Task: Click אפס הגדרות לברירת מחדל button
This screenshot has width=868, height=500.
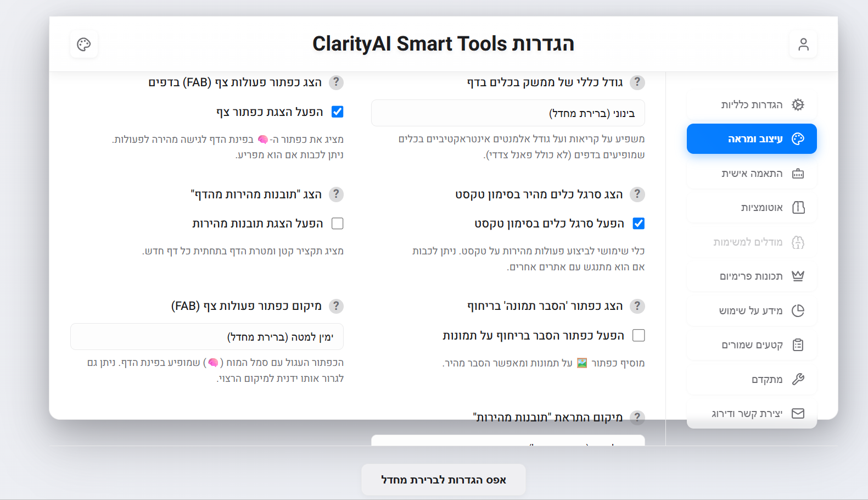Action: tap(444, 480)
